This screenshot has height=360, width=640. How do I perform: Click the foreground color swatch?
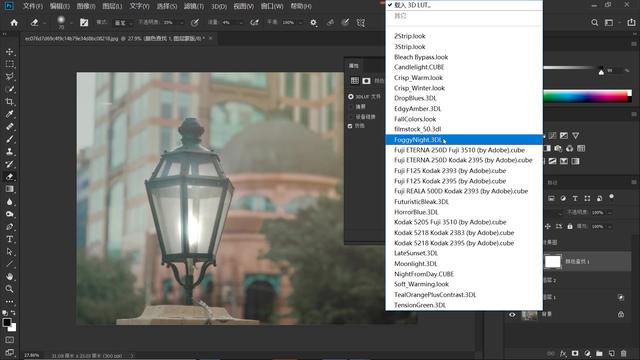coord(7,322)
